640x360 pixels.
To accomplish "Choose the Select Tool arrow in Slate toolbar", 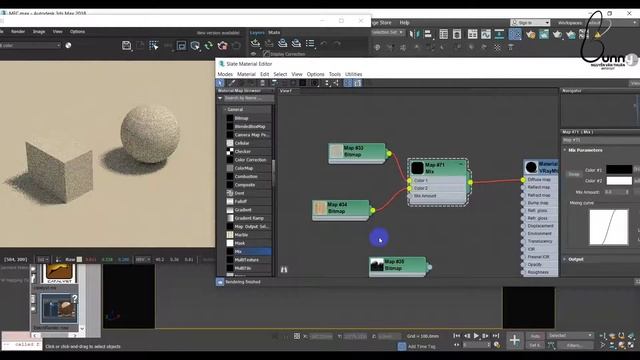I will point(220,83).
